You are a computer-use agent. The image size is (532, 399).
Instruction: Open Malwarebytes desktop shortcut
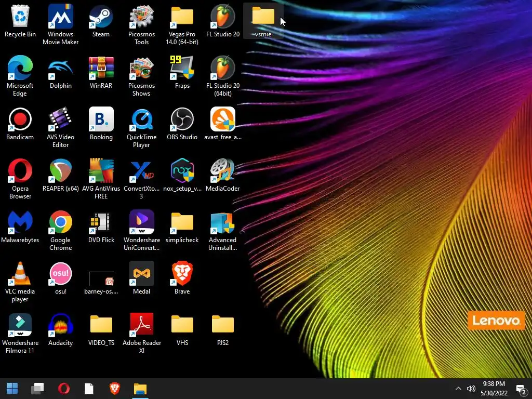tap(20, 227)
